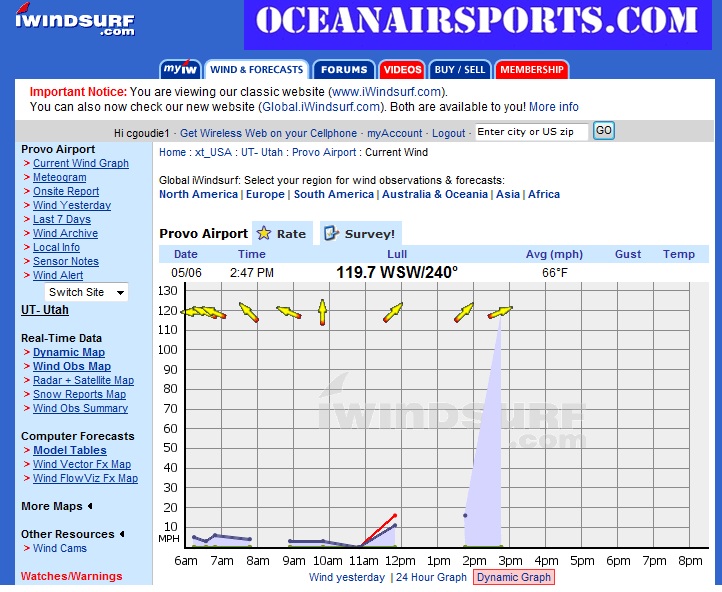Click the OceanAirSports.com banner
Image resolution: width=722 pixels, height=592 pixels.
tap(476, 24)
